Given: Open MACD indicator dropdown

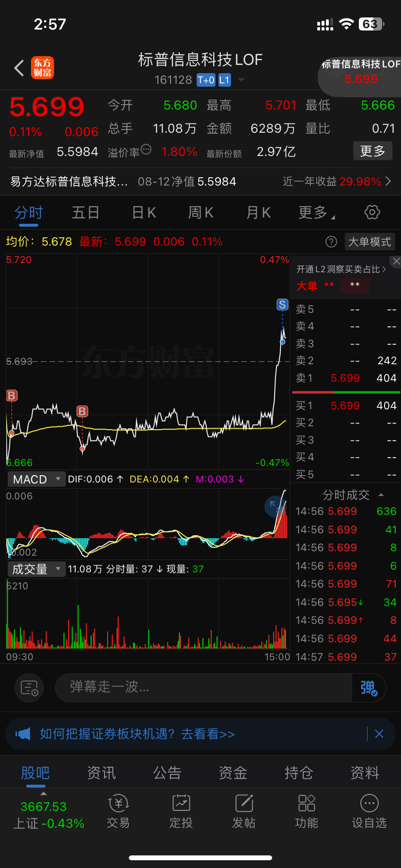Looking at the screenshot, I should pos(36,480).
